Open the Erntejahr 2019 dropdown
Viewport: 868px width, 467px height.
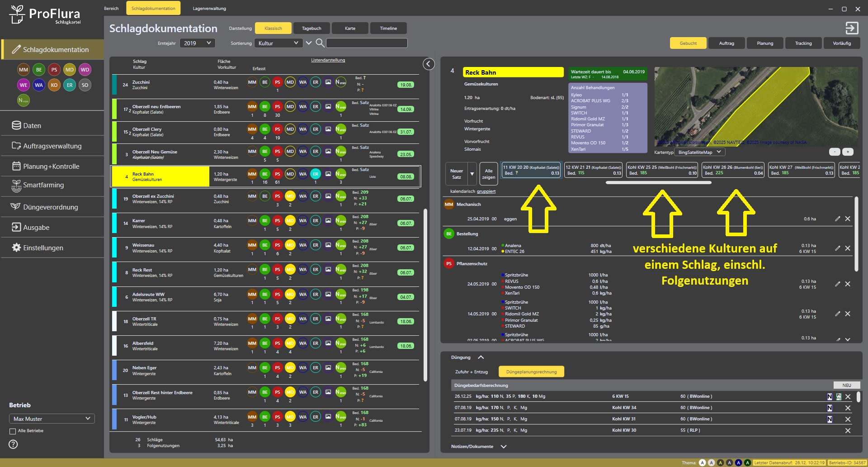(x=198, y=43)
